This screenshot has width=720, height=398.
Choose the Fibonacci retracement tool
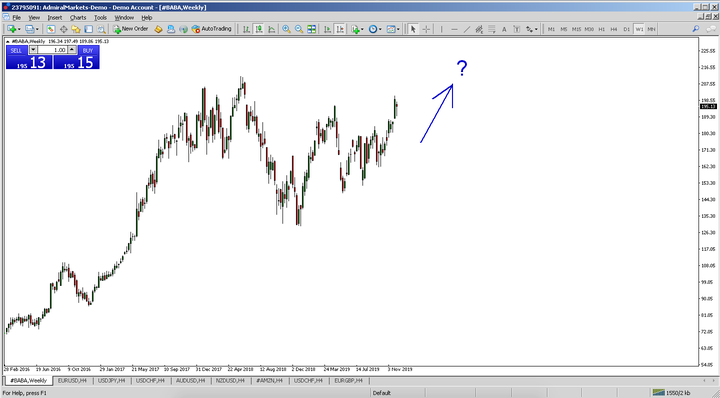491,29
